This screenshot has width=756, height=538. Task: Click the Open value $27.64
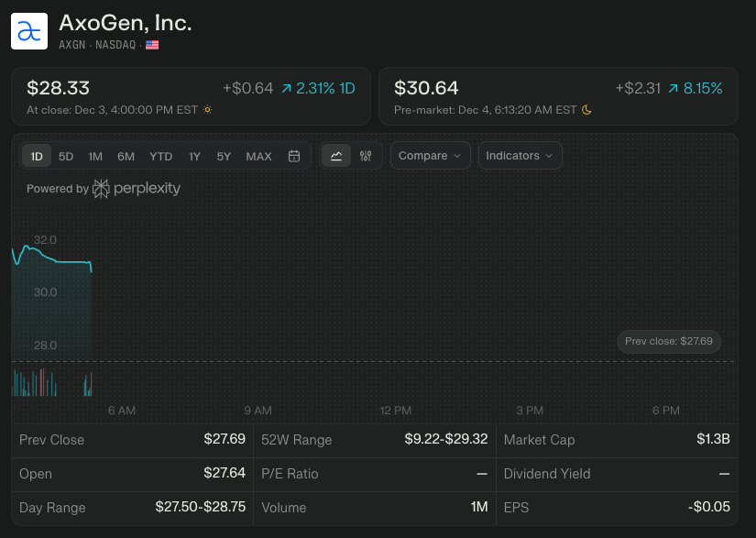tap(225, 473)
